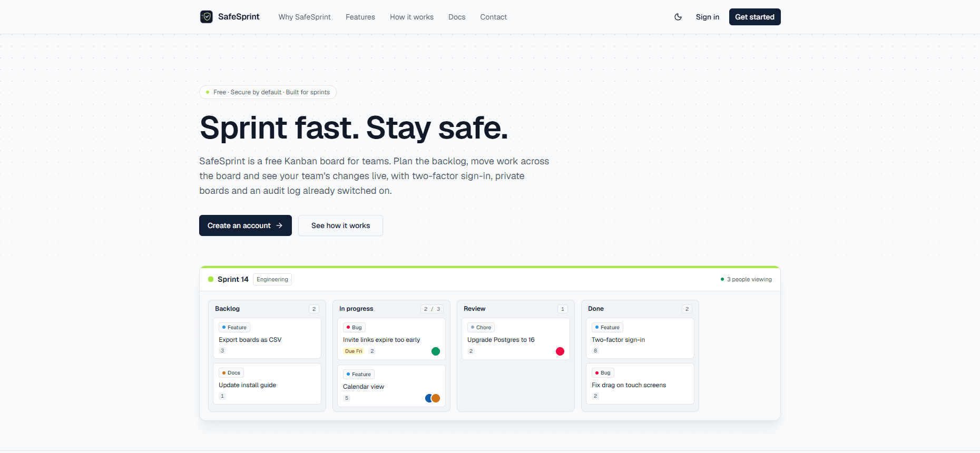Click the Create an account button
This screenshot has width=980, height=453.
(x=246, y=225)
